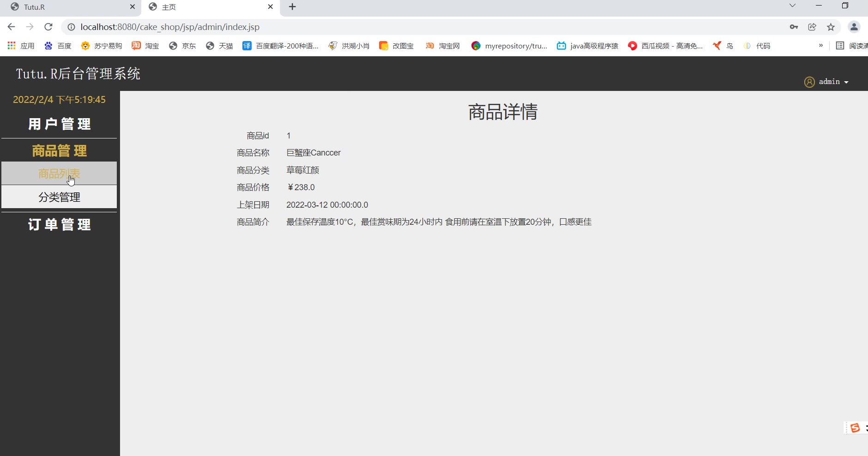Image resolution: width=868 pixels, height=456 pixels.
Task: Open the browser profile avatar icon
Action: click(x=854, y=27)
